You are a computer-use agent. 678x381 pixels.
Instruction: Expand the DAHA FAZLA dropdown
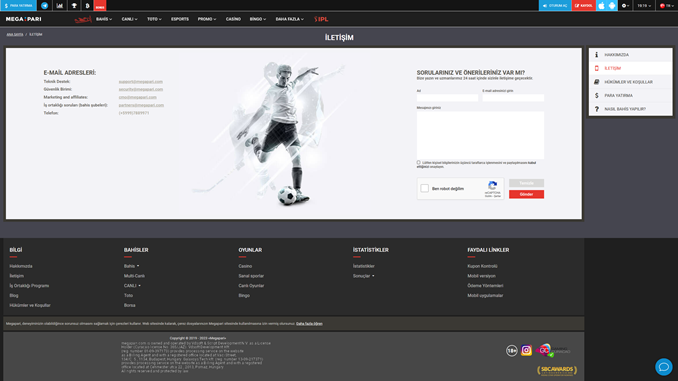click(290, 19)
